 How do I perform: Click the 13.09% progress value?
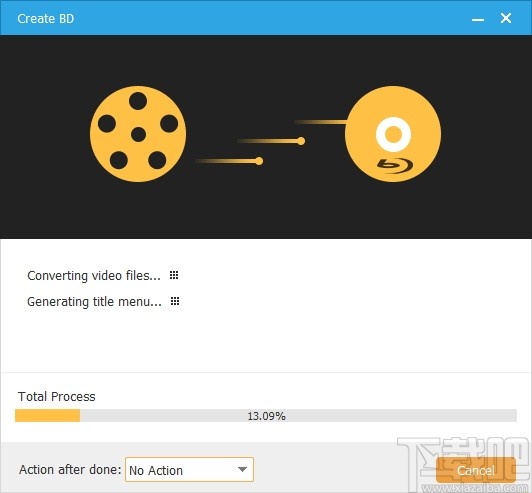coord(266,416)
